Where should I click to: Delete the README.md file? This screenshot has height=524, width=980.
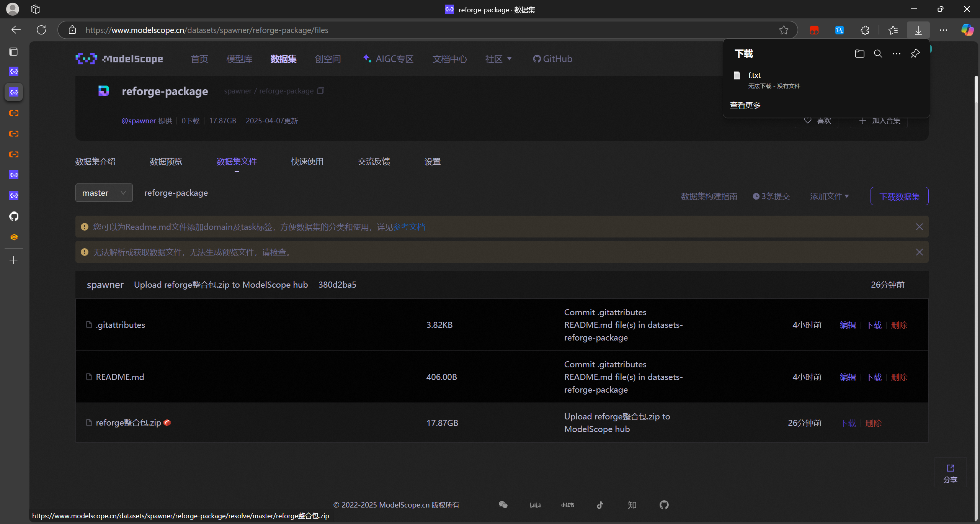[899, 377]
